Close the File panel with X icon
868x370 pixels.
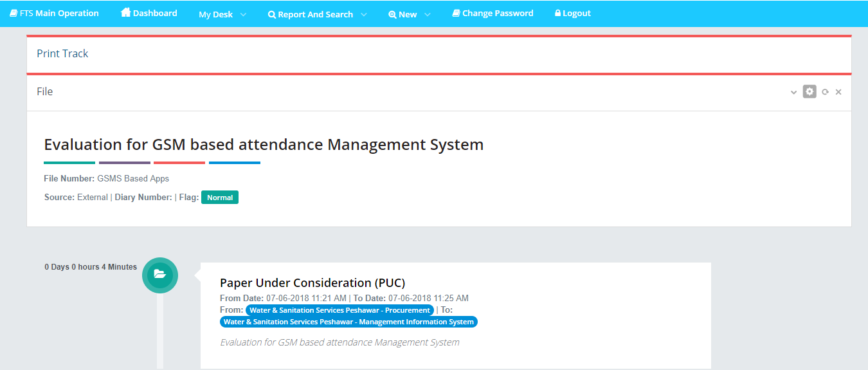838,92
